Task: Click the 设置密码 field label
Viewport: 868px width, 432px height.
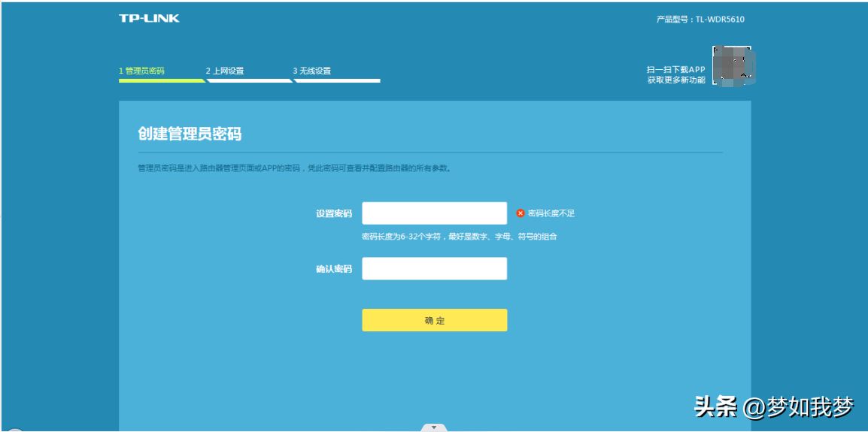Action: click(x=334, y=213)
